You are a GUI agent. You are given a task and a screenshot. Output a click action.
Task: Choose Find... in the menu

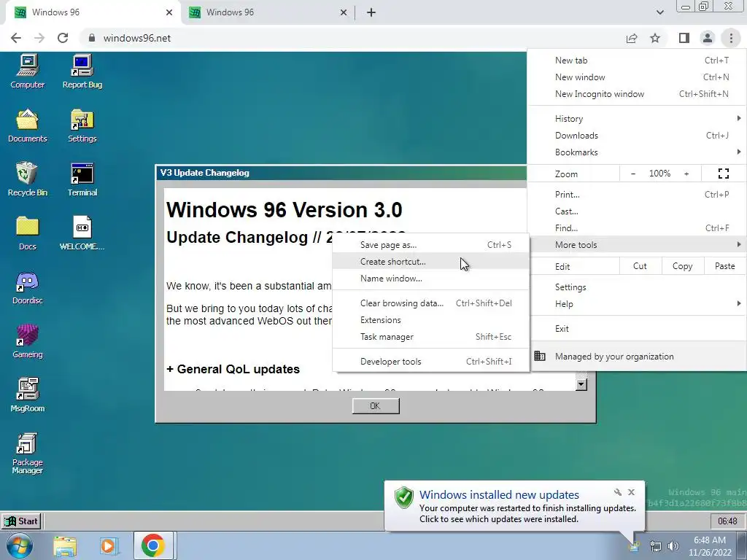click(638, 228)
